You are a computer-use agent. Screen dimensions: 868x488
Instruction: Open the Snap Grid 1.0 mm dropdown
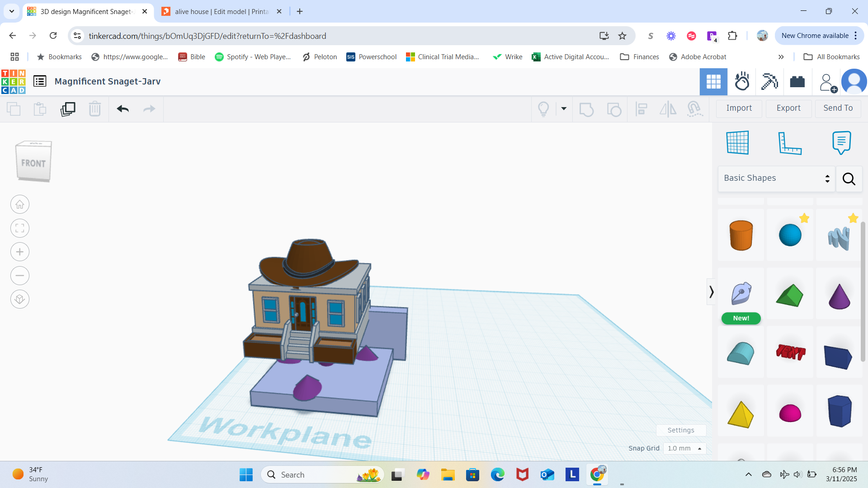click(684, 448)
